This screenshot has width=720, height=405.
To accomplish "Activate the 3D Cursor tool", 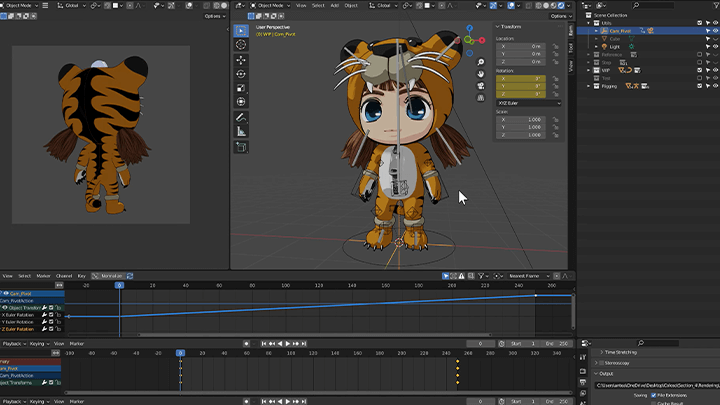I will (241, 45).
